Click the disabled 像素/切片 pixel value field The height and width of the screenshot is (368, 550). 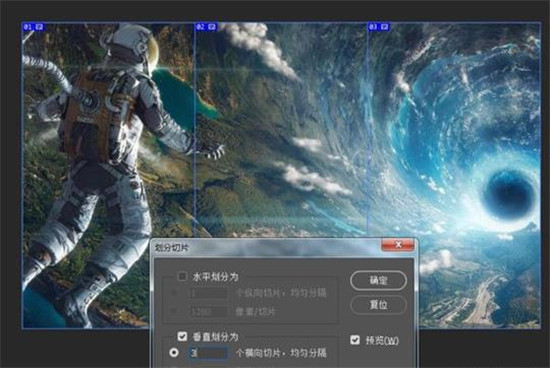click(208, 311)
